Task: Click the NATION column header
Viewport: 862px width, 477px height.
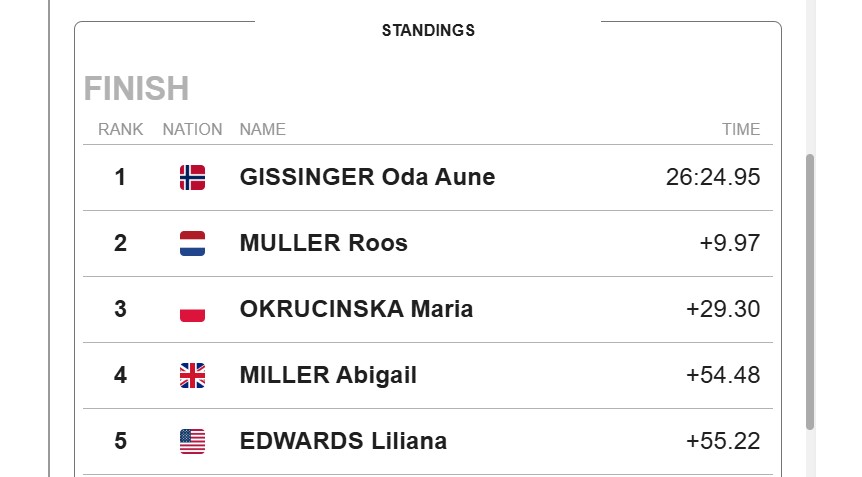Action: [x=192, y=129]
